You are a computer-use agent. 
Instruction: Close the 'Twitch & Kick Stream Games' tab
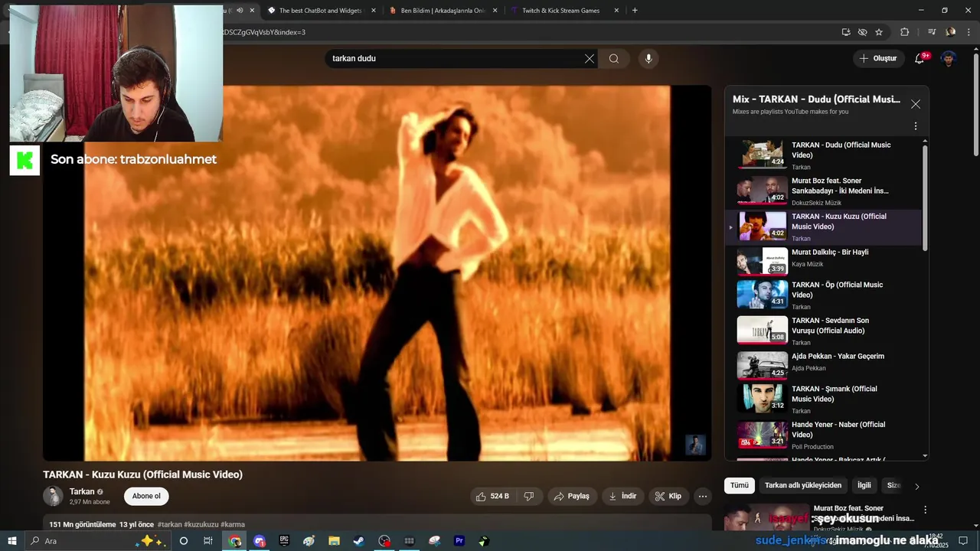[616, 11]
